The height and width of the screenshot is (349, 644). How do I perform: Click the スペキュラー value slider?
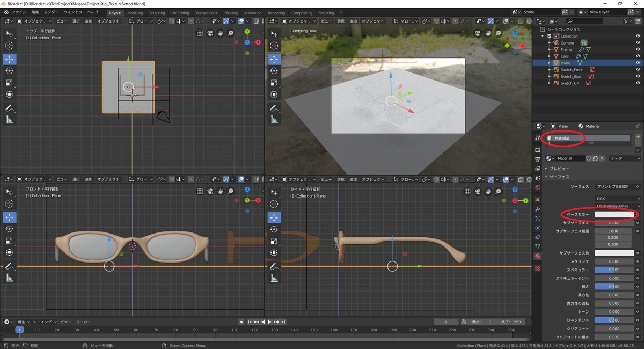614,270
